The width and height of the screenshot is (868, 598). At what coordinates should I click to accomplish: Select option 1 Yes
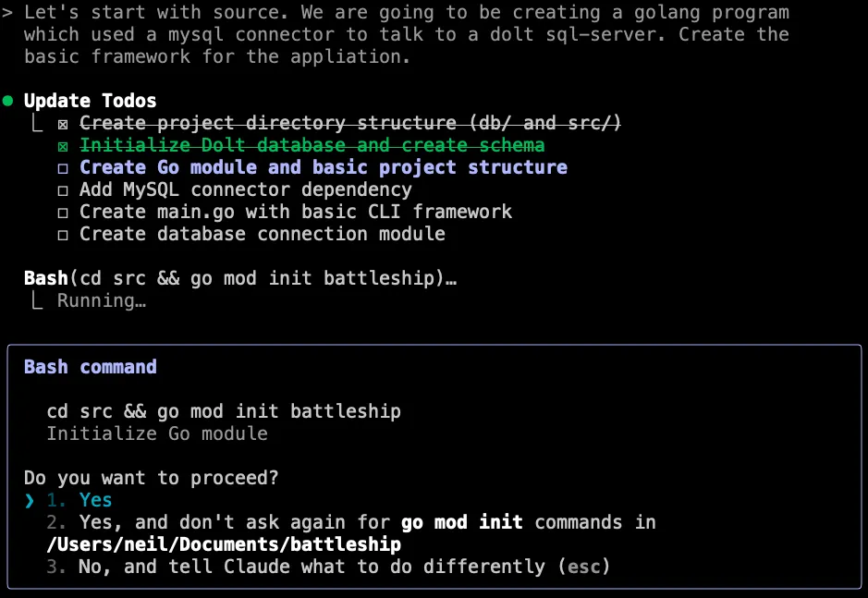pos(94,500)
